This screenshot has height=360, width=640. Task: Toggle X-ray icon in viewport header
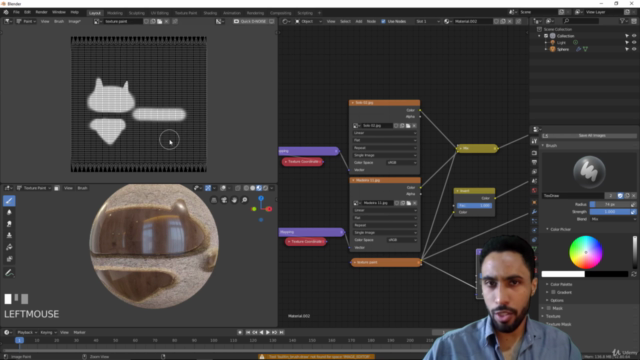click(x=238, y=188)
